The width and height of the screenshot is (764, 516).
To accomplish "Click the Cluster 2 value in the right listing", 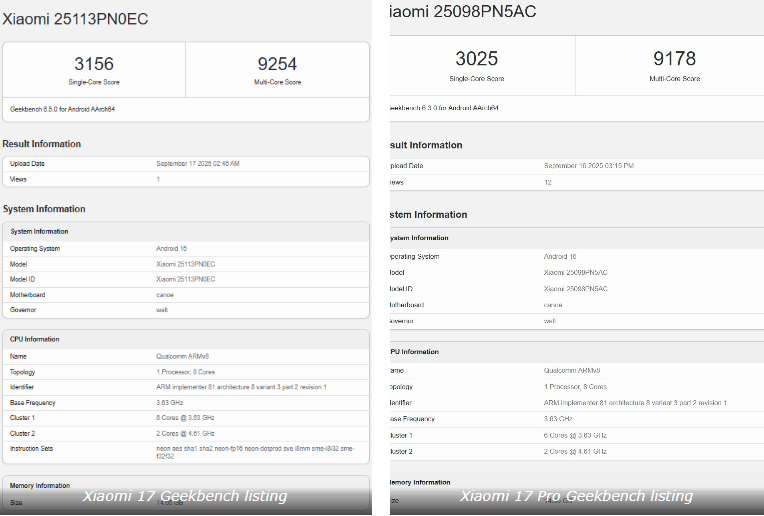I will 575,451.
